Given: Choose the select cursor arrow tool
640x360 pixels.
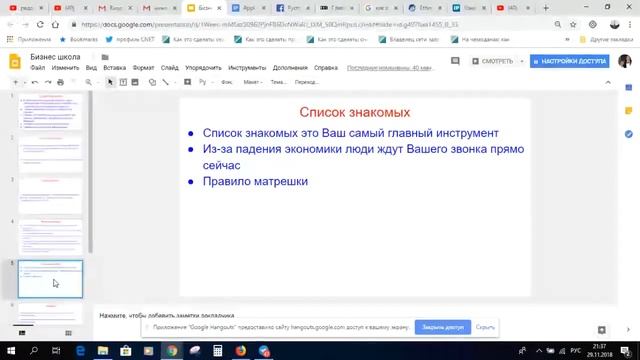Looking at the screenshot, I should coord(110,82).
